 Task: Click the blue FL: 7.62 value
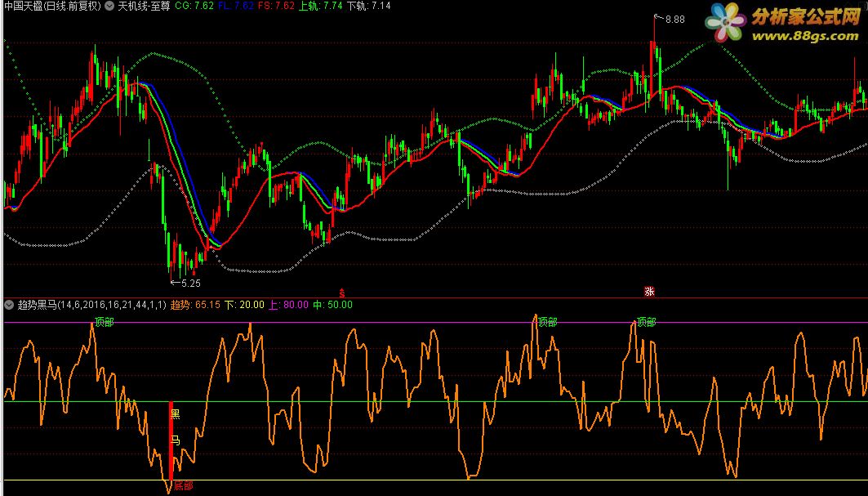click(x=236, y=6)
